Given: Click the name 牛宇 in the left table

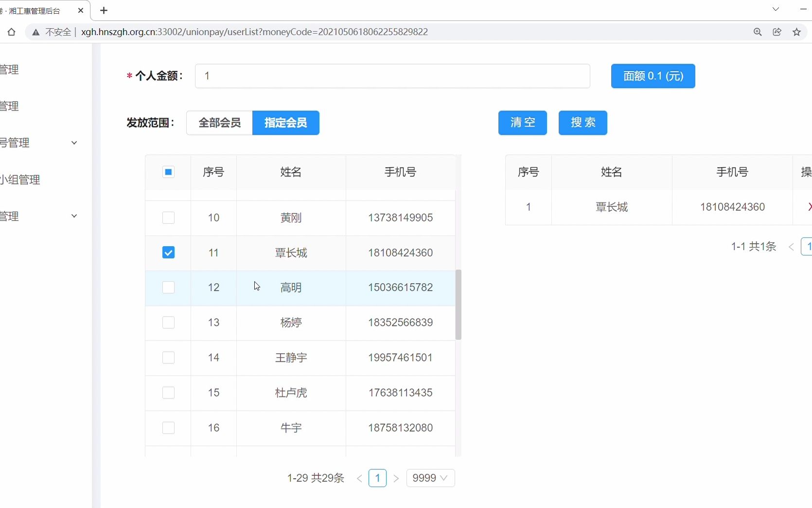Looking at the screenshot, I should coord(291,428).
